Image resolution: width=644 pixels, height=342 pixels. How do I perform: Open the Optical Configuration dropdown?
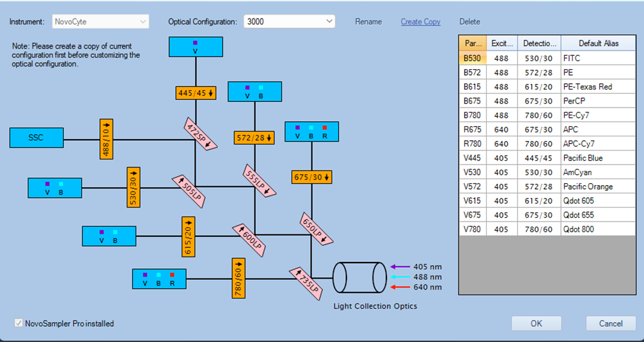pos(289,21)
